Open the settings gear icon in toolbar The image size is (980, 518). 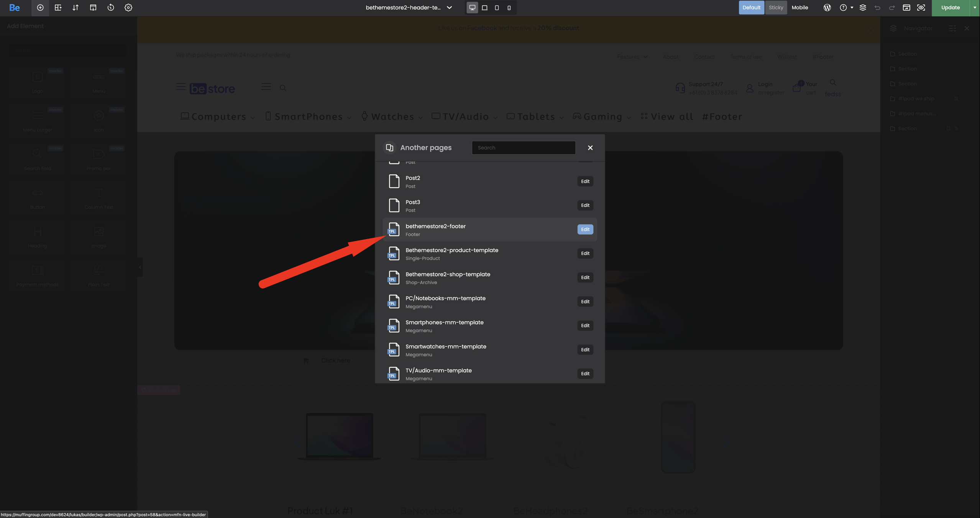[128, 8]
